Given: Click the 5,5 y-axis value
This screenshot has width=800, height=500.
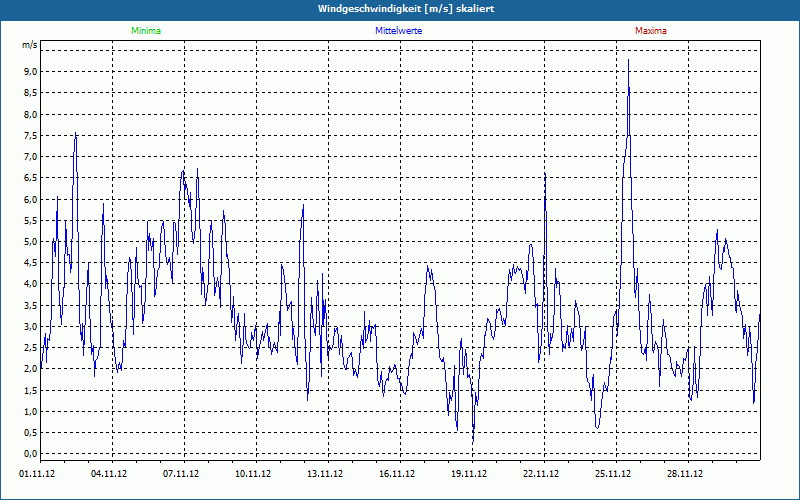Looking at the screenshot, I should tap(31, 220).
